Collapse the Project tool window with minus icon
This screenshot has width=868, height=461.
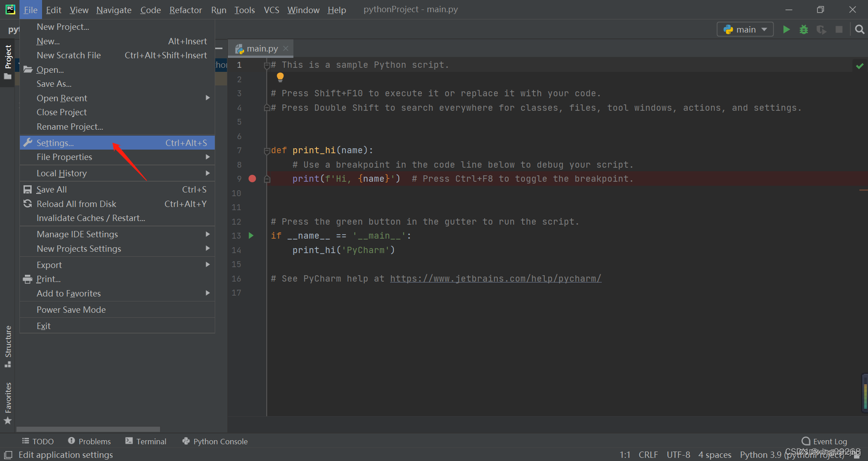click(219, 48)
